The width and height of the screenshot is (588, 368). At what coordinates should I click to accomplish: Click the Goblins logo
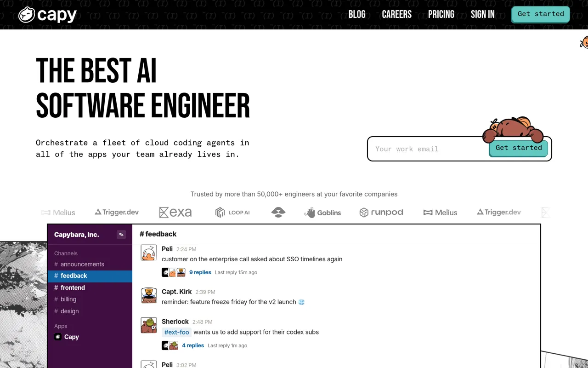[x=322, y=213]
